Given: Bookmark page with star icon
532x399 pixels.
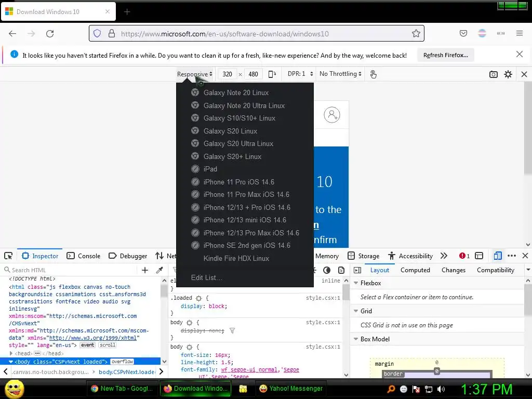Looking at the screenshot, I should coord(416,33).
